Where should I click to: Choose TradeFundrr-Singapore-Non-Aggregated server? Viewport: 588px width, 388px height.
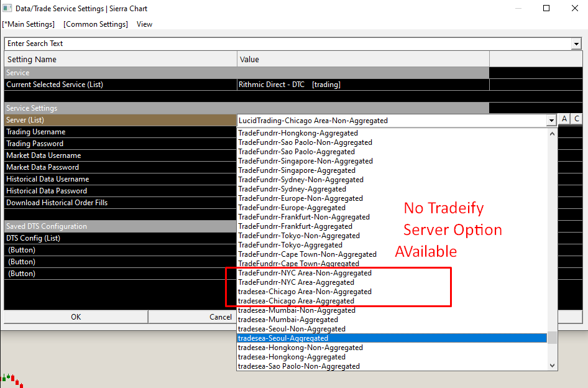(x=392, y=161)
